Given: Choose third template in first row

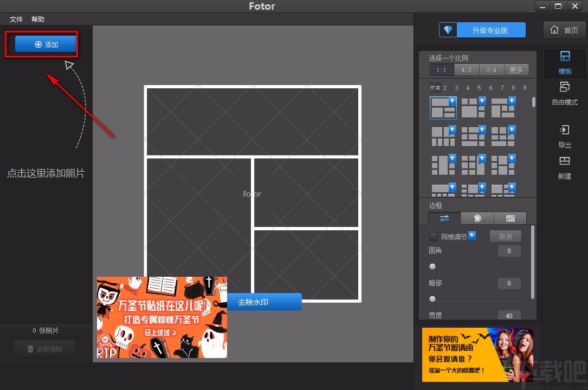Looking at the screenshot, I should coord(503,108).
